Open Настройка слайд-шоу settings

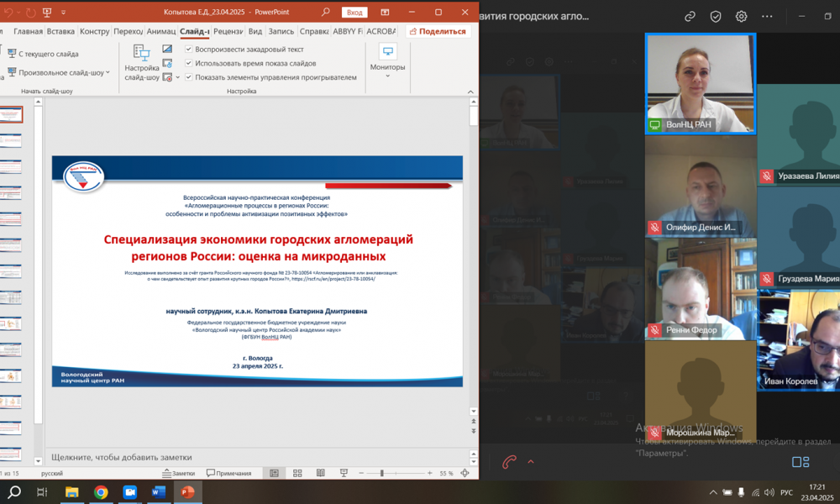click(x=141, y=63)
